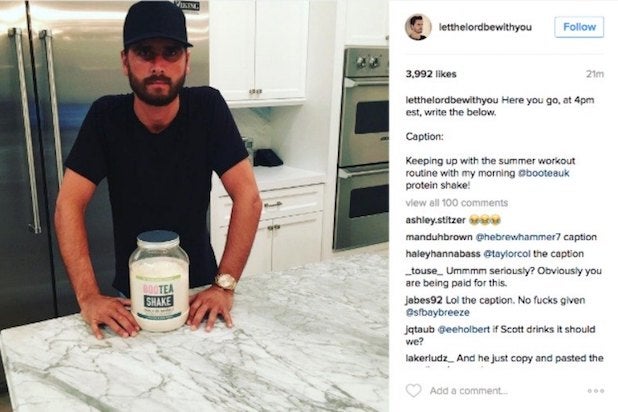
Task: Open the letthelordbewithyou profile avatar
Action: (418, 27)
